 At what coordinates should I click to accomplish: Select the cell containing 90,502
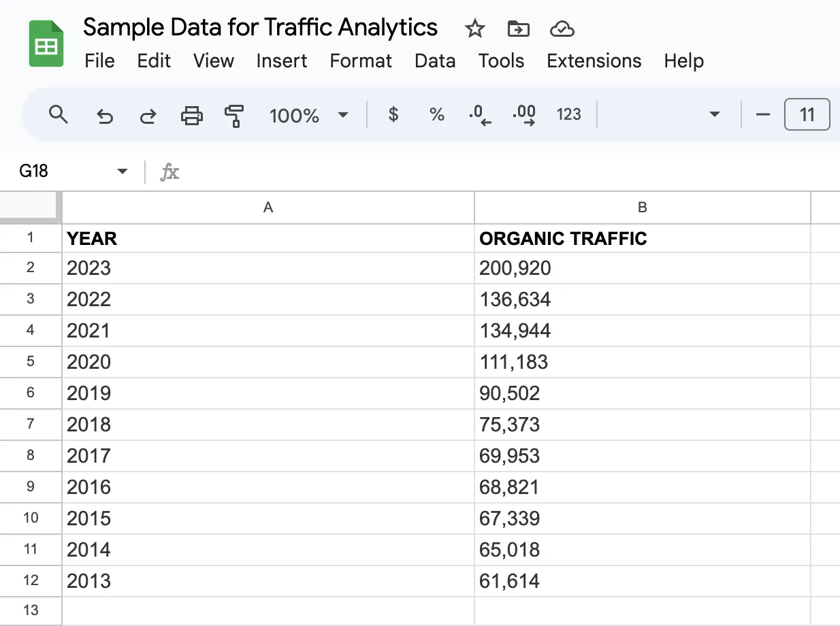643,393
